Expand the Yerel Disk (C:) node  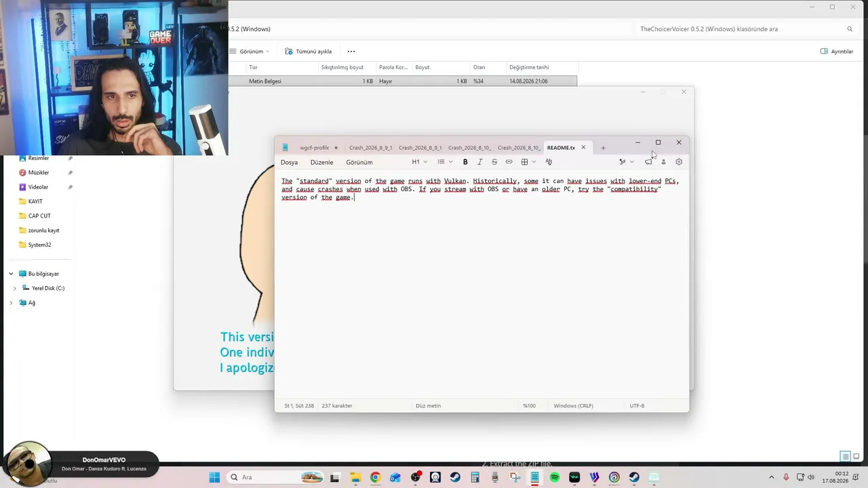(15, 289)
